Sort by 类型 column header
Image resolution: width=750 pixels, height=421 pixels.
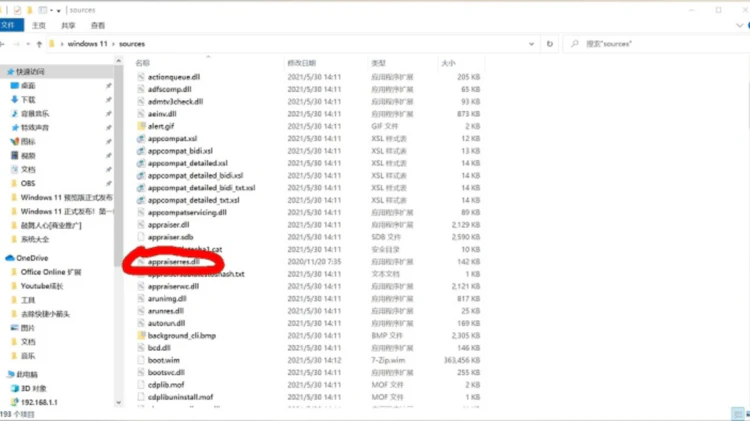click(378, 63)
